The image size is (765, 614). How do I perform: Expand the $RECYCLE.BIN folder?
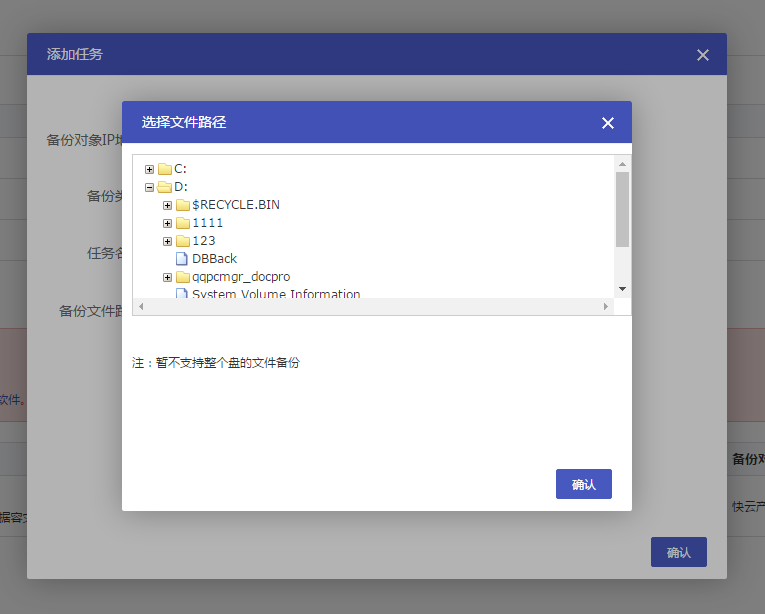coord(168,205)
